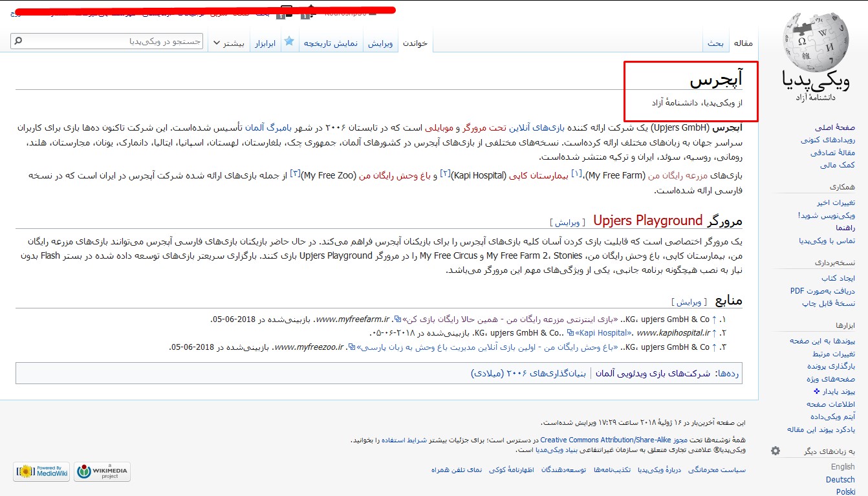Open the ویرایش (Edit) tab

click(x=380, y=43)
